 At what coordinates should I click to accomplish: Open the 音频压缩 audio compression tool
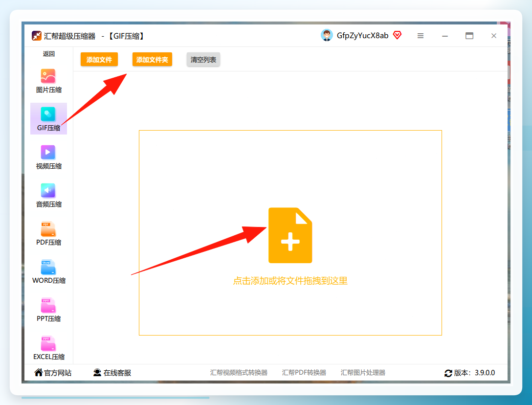coord(48,195)
